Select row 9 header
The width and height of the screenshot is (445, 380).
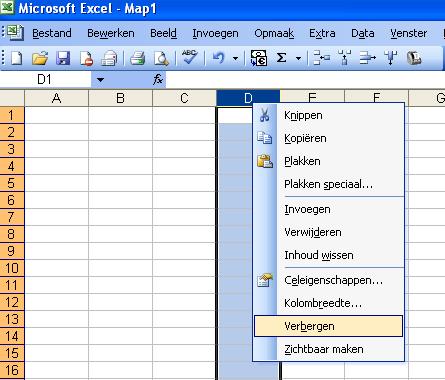(12, 251)
